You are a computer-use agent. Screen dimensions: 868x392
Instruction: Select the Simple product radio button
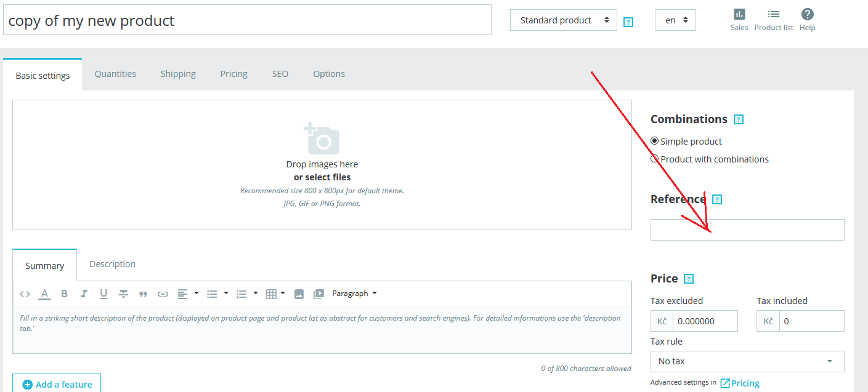pos(655,141)
